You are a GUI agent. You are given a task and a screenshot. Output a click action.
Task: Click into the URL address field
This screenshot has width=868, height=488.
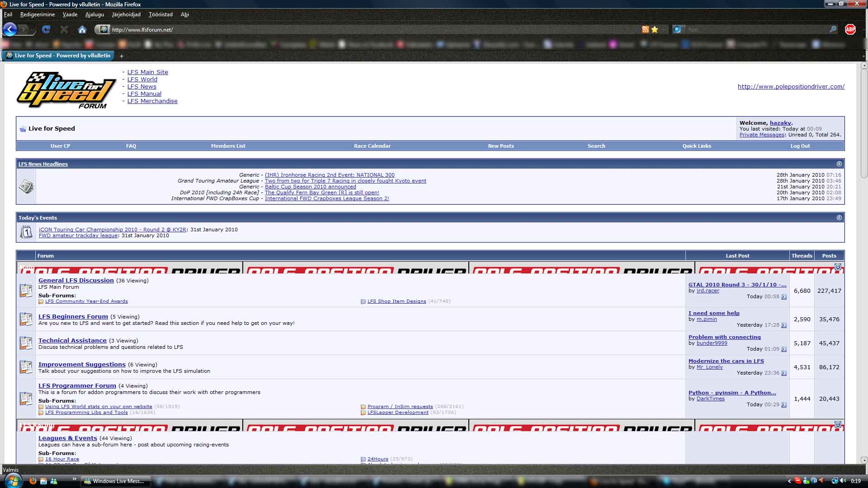pyautogui.click(x=362, y=30)
